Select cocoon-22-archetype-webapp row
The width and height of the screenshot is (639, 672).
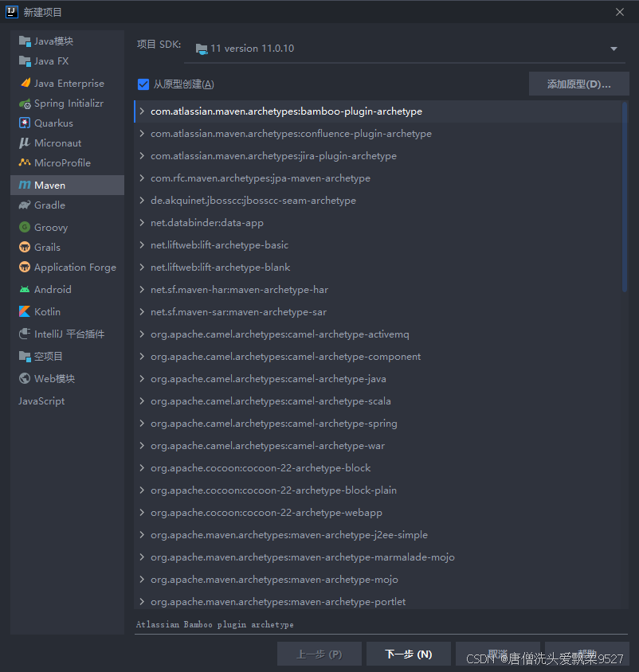coord(378,512)
